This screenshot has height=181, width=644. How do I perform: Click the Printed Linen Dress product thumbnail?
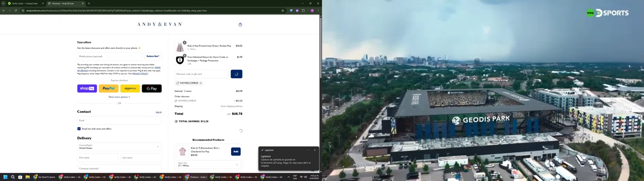click(x=180, y=47)
